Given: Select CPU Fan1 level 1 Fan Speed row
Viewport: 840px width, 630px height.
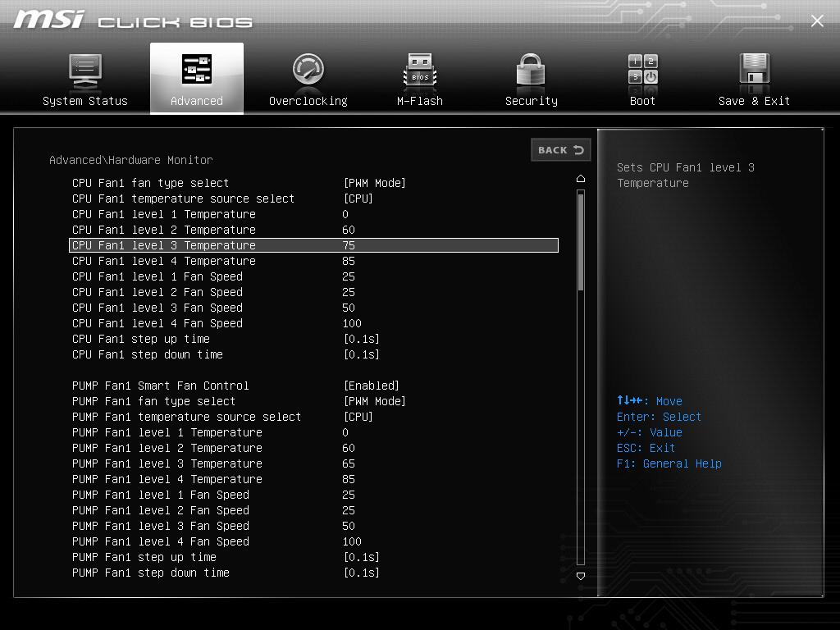Looking at the screenshot, I should click(x=314, y=276).
